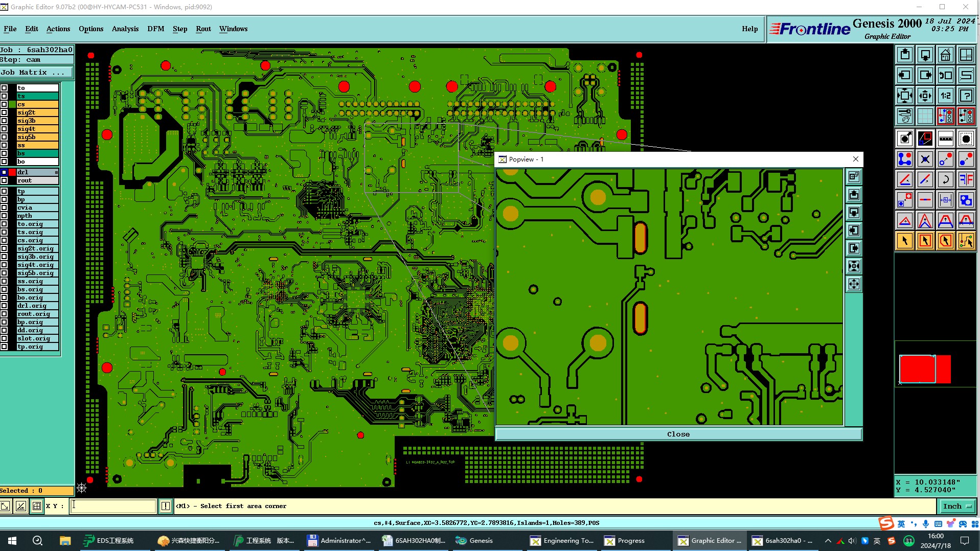Click the mirror F flip icon

966,179
